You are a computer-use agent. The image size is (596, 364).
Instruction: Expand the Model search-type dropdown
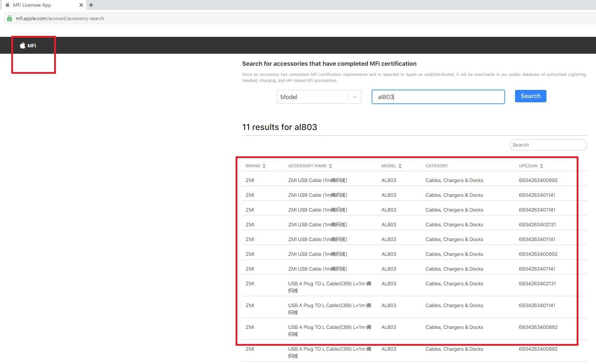coord(313,97)
